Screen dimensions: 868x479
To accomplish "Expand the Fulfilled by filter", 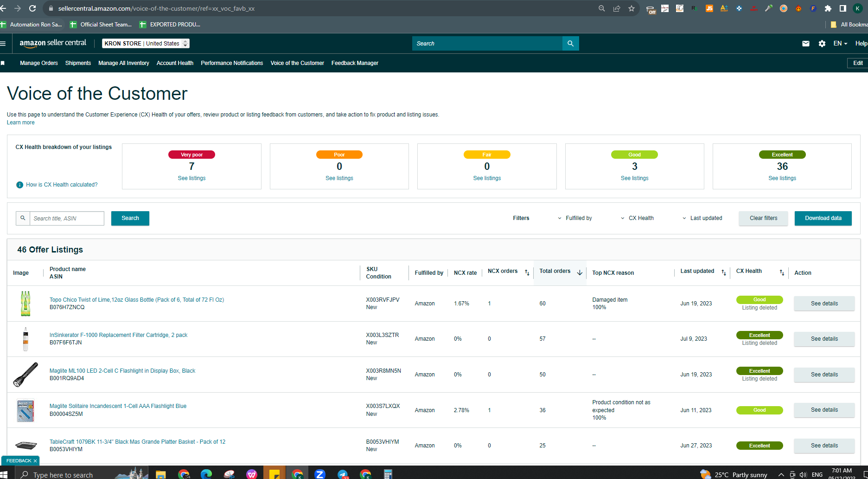I will (575, 218).
